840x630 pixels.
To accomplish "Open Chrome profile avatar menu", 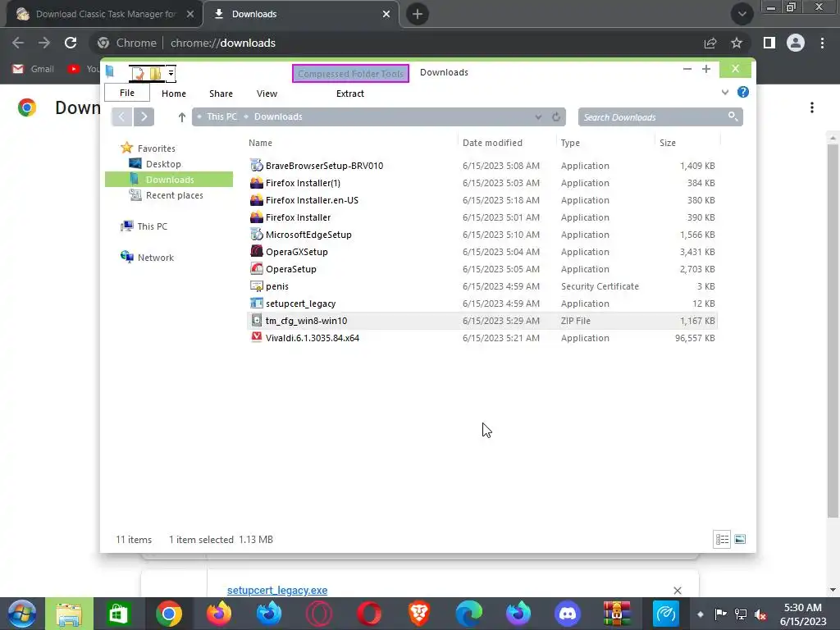I will [x=796, y=43].
